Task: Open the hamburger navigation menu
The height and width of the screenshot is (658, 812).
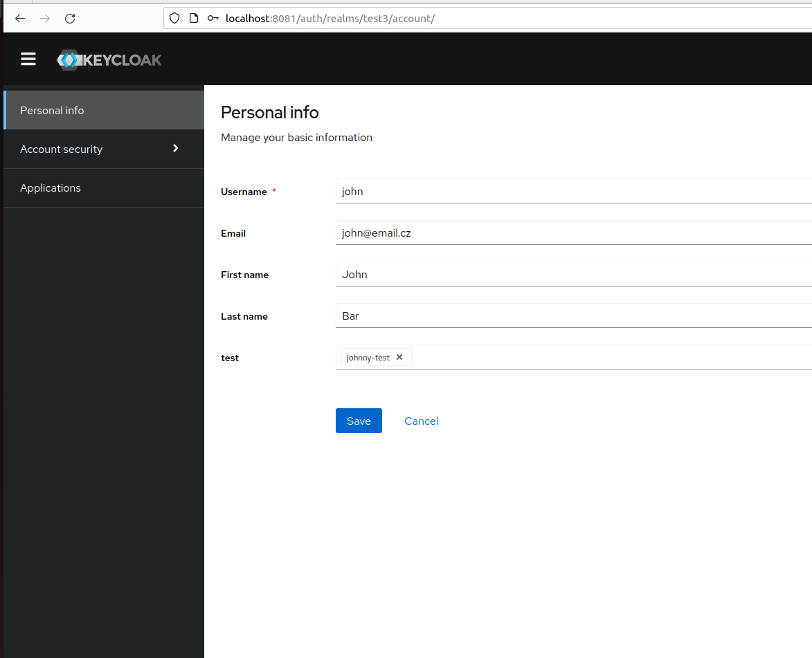Action: [x=28, y=59]
